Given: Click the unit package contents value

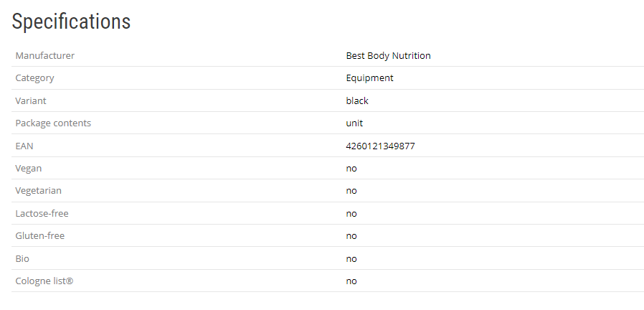Looking at the screenshot, I should pyautogui.click(x=354, y=123).
